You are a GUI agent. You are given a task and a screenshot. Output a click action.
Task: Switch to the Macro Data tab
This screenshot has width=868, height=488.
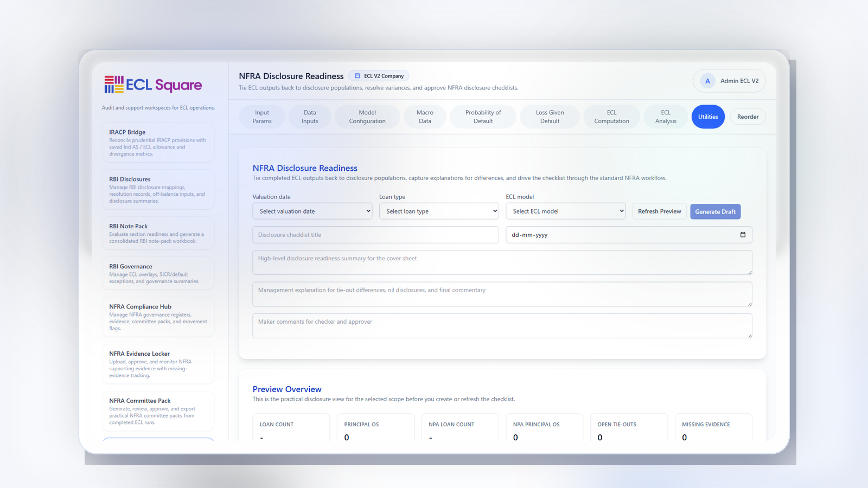click(x=425, y=117)
